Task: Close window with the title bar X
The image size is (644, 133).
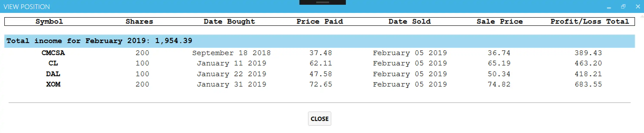Action: (638, 7)
